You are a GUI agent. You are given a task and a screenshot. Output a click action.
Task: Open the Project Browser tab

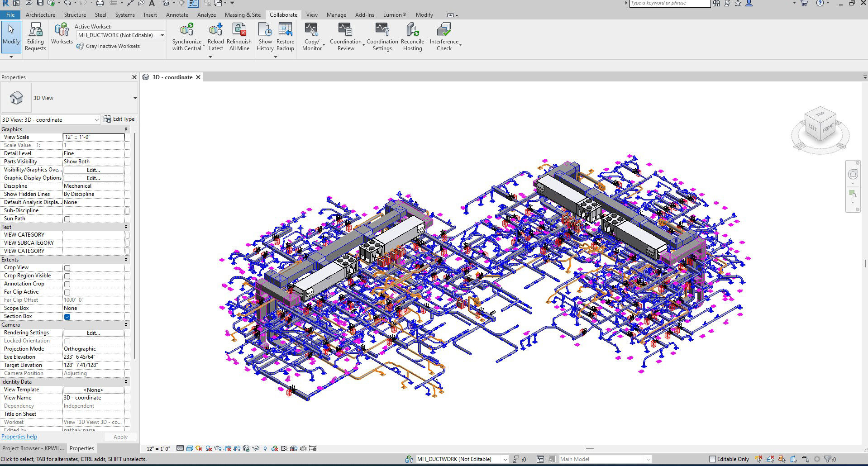tap(33, 448)
